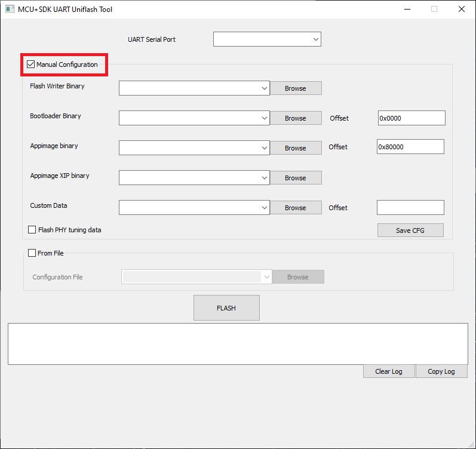Clear the log output

coord(388,371)
